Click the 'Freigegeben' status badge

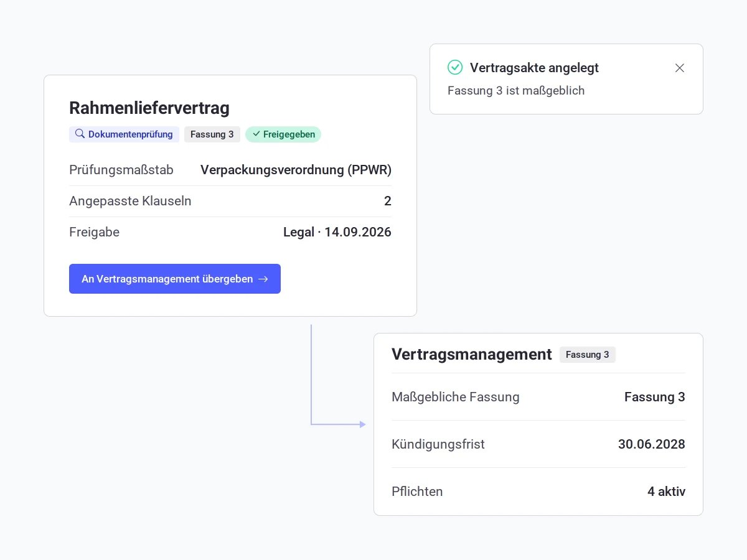283,134
